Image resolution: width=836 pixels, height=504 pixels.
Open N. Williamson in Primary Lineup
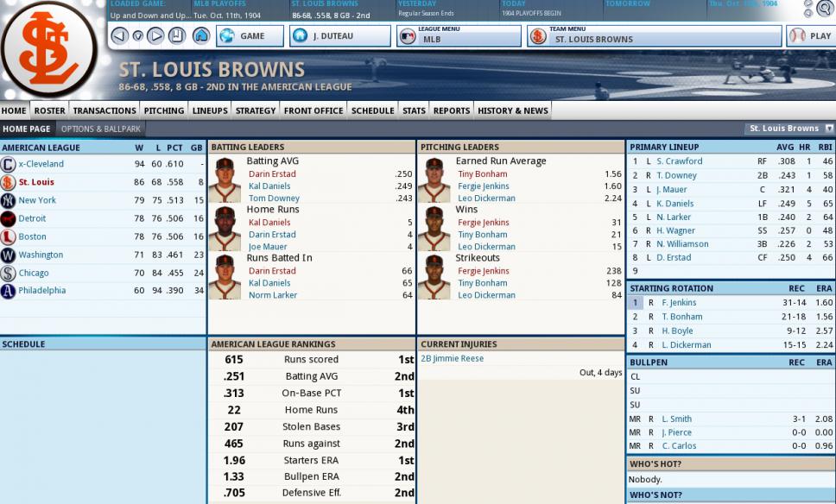[682, 244]
